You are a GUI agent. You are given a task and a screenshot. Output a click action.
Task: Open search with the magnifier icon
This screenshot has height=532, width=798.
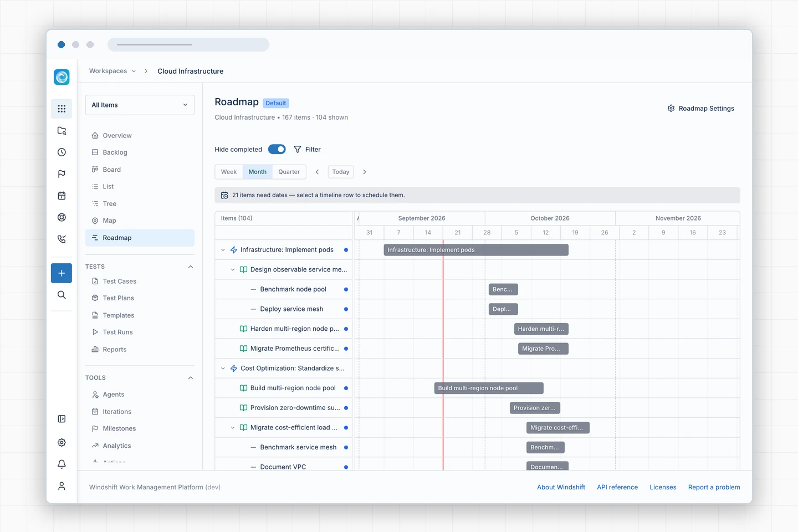pyautogui.click(x=62, y=295)
